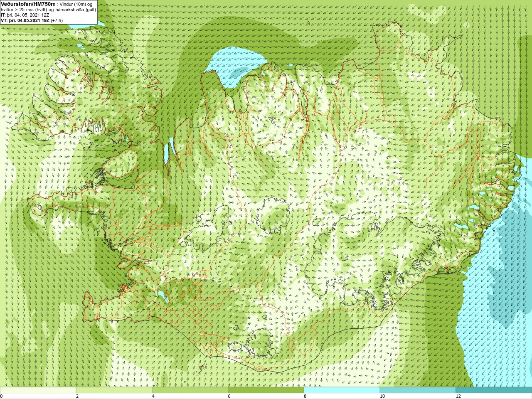The height and width of the screenshot is (399, 532).
Task: Click the darkest teal legend band above 12
Action: click(494, 390)
